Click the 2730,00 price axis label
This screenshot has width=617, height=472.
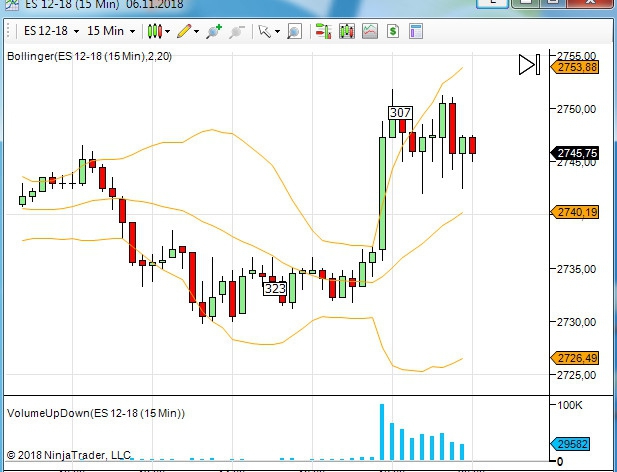(576, 322)
